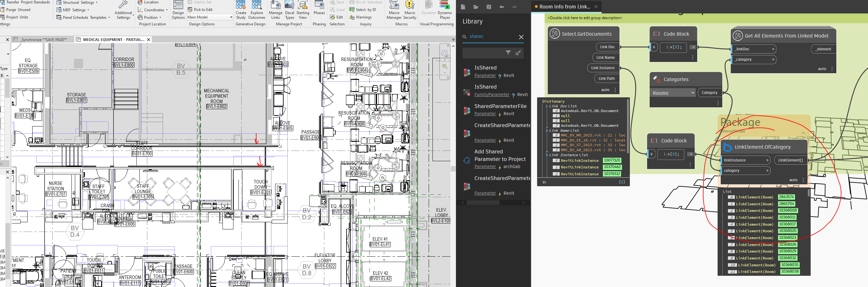Viewport: 868px width, 287px height.
Task: Open the Rooms dropdown in Categories node
Action: [672, 93]
